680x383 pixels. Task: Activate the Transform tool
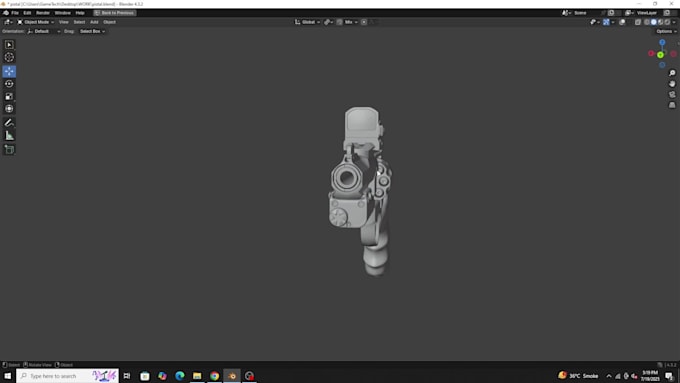[x=9, y=109]
